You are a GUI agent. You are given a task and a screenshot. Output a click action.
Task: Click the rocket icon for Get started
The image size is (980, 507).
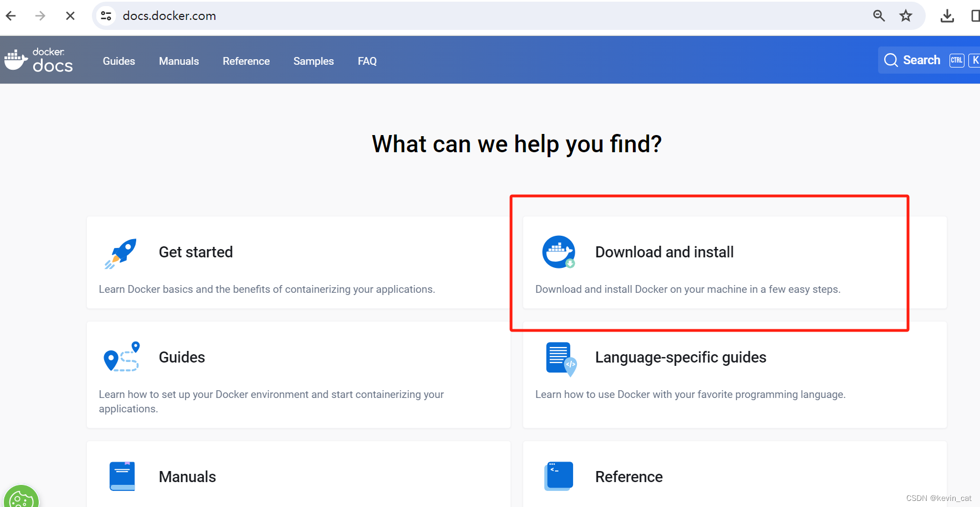point(120,253)
